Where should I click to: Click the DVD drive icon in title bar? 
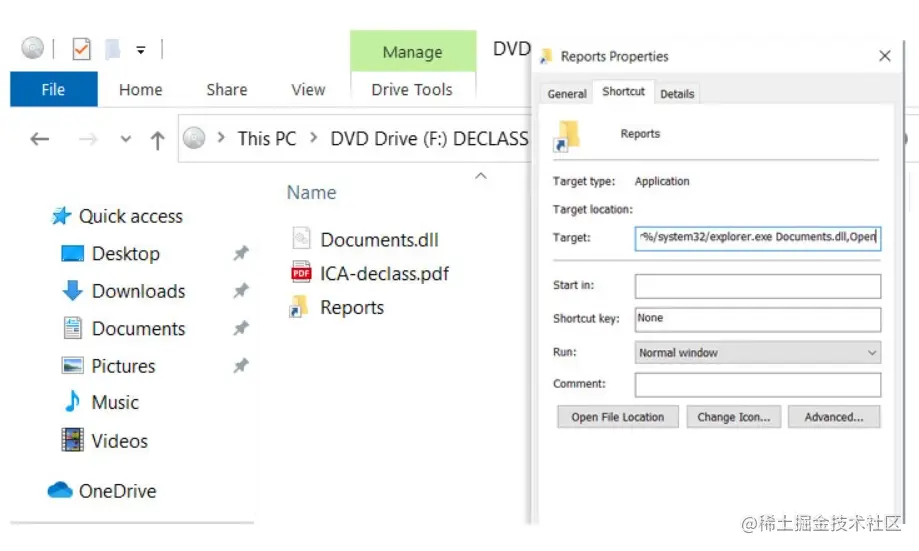(33, 48)
